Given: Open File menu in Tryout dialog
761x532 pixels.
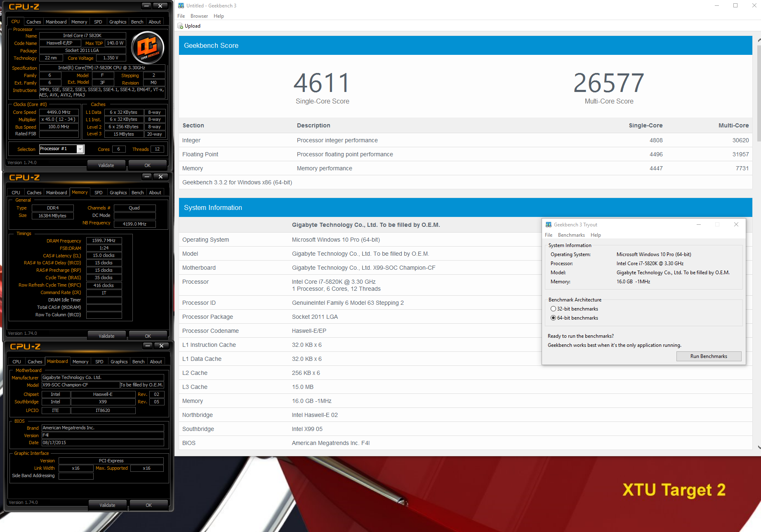Looking at the screenshot, I should (x=549, y=235).
